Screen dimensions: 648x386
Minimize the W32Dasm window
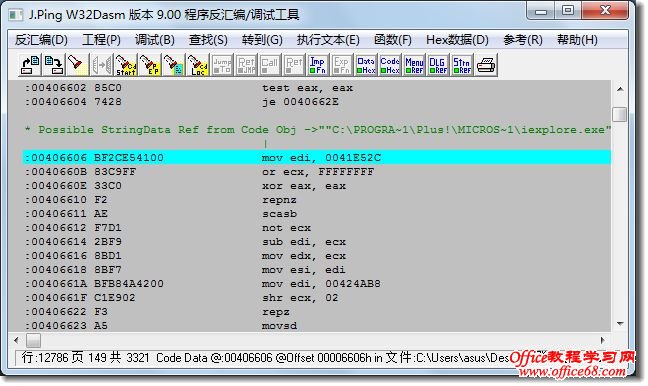point(541,11)
